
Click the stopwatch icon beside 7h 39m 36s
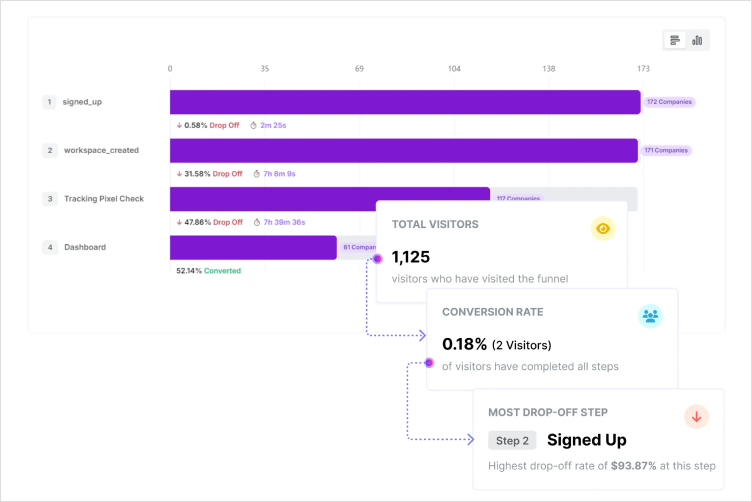click(x=257, y=222)
